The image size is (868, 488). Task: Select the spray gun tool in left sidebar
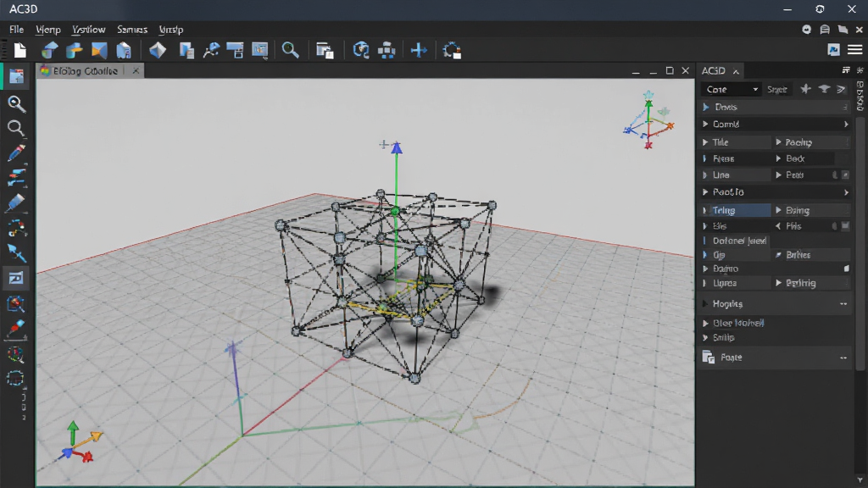(16, 178)
